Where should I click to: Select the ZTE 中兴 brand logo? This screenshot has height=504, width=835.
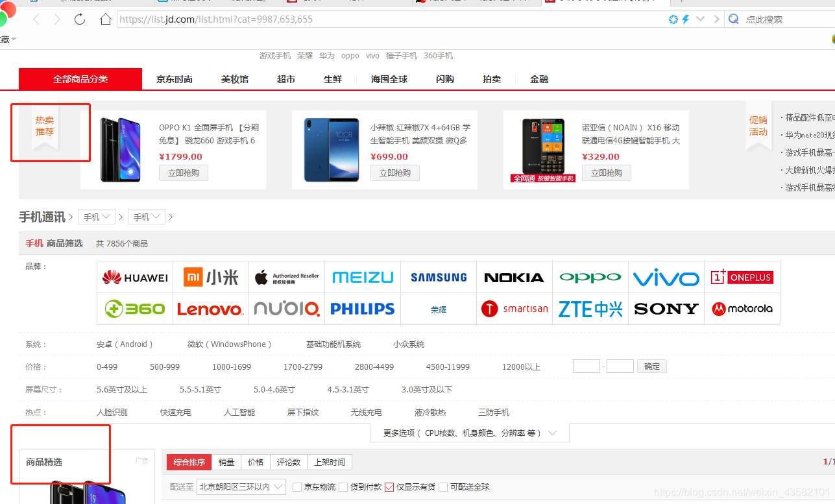click(x=590, y=309)
